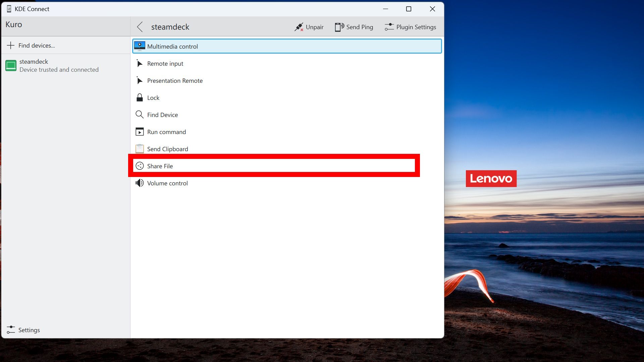Click the Send Ping button
The width and height of the screenshot is (644, 362).
[354, 27]
